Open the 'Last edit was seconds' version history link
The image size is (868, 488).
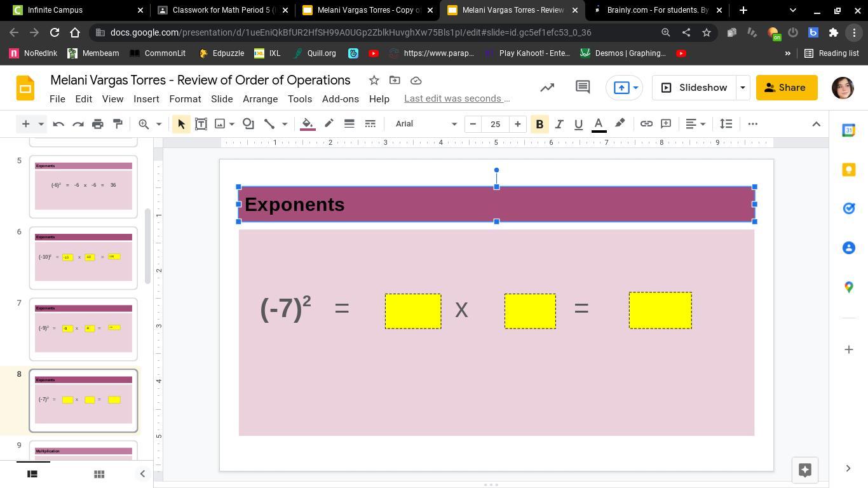coord(457,98)
